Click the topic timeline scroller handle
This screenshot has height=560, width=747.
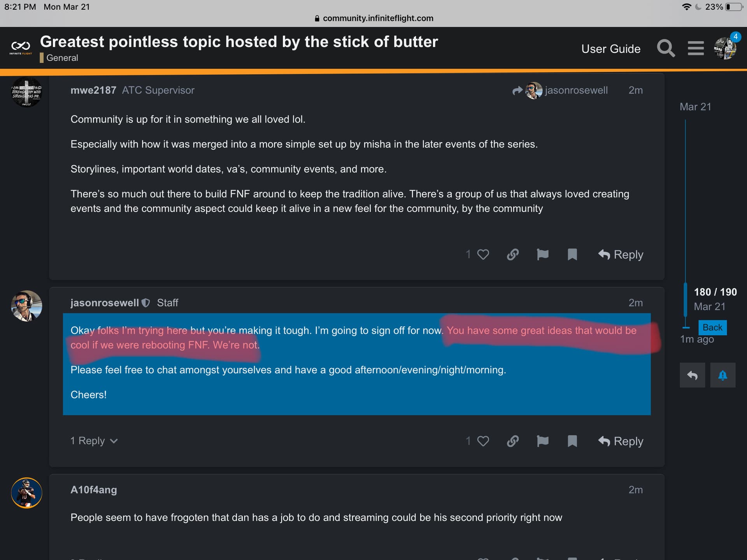[x=686, y=299]
